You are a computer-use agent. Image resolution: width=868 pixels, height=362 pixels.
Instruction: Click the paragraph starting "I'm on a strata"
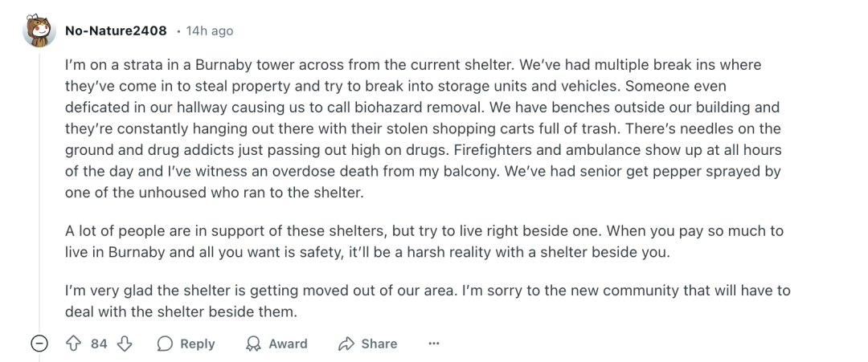(424, 128)
